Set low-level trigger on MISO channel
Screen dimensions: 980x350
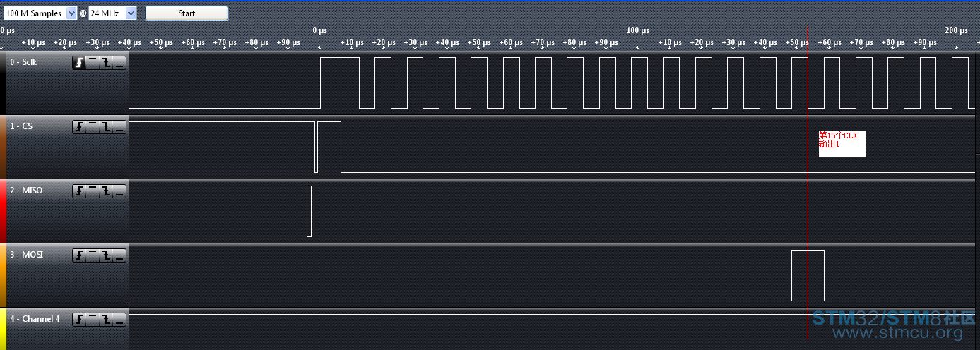pyautogui.click(x=119, y=191)
